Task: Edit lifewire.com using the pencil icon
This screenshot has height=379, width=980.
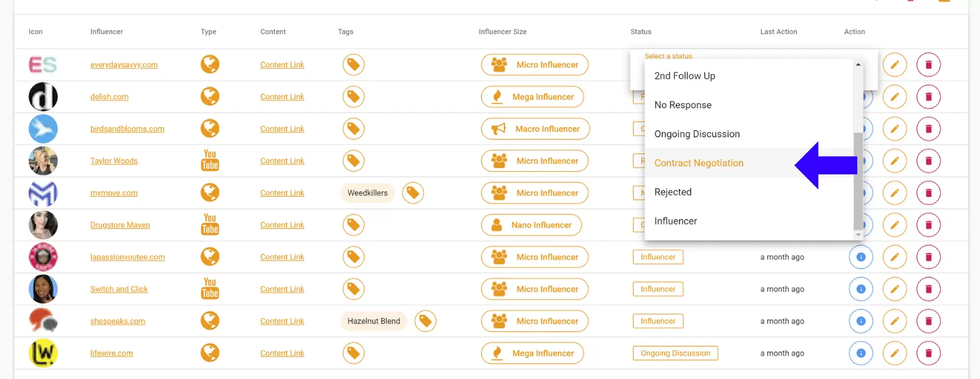Action: (895, 353)
